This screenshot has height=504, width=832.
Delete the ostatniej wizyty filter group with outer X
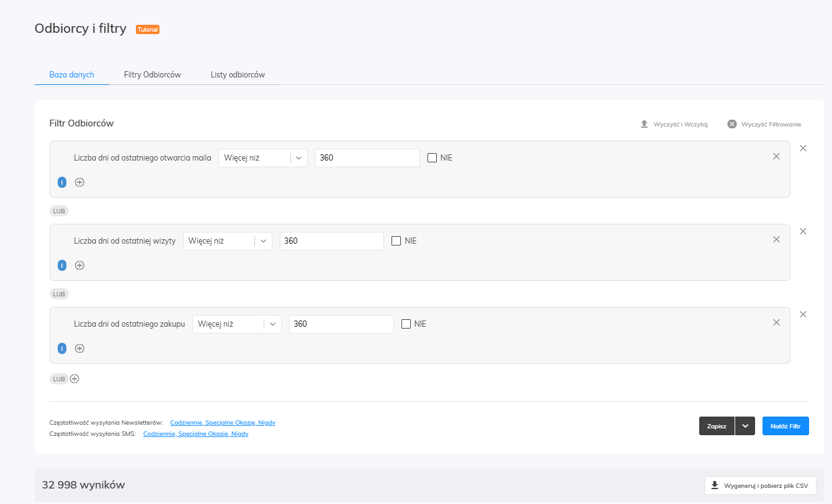click(803, 231)
